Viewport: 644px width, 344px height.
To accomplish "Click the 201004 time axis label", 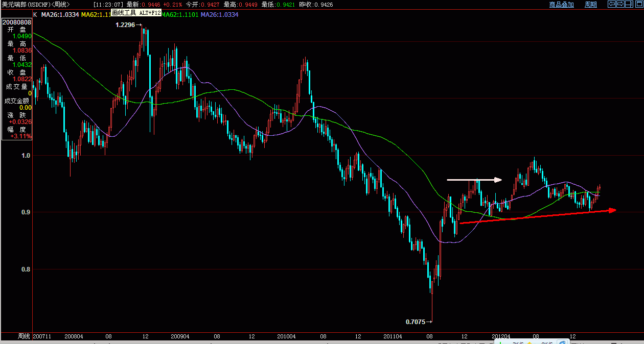I will pos(286,337).
